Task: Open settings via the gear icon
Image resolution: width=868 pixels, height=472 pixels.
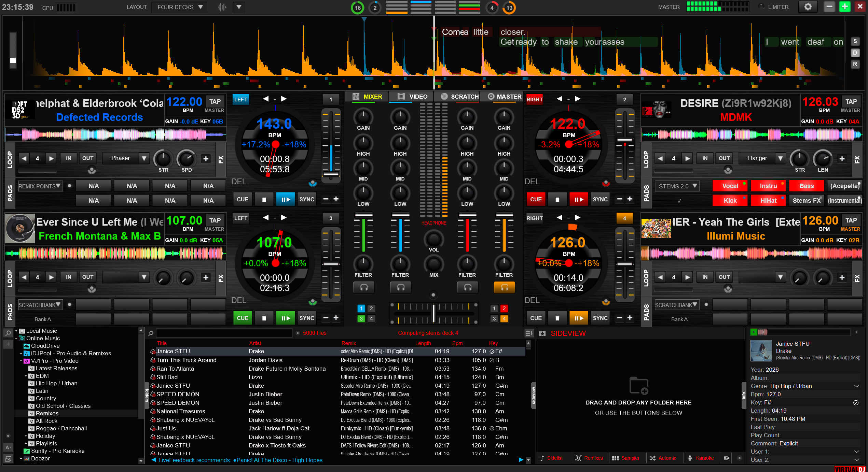Action: 808,7
